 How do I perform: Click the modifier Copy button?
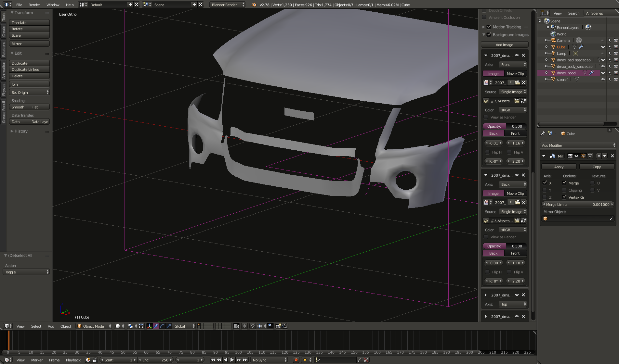(x=597, y=167)
